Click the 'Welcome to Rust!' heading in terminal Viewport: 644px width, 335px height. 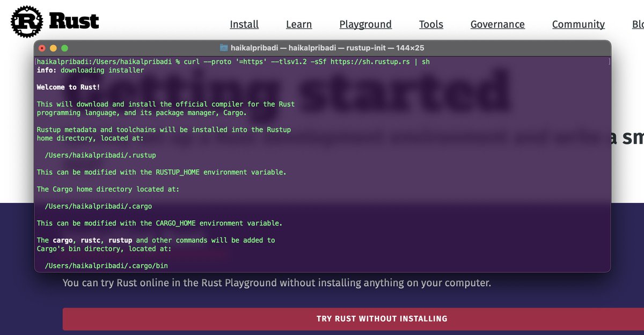[69, 87]
